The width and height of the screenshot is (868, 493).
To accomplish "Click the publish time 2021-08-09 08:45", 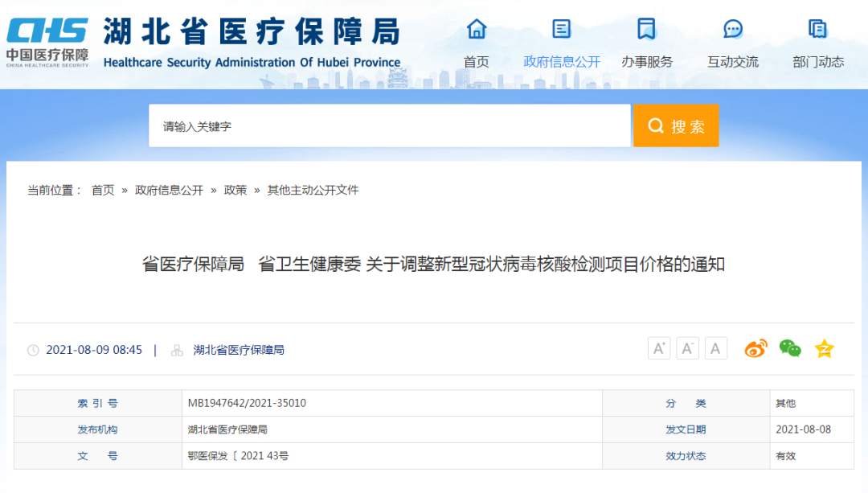I will click(x=94, y=350).
